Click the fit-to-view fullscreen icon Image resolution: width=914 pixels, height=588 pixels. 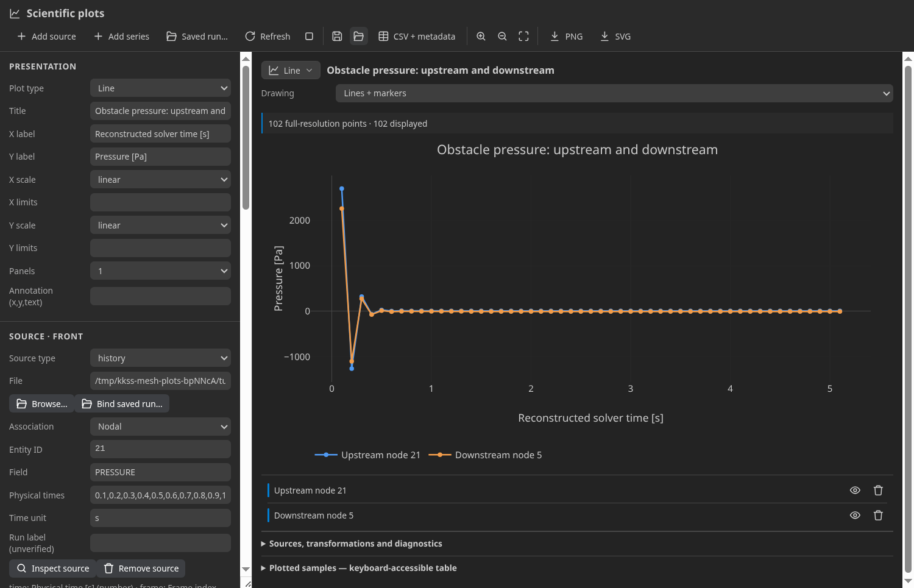523,37
